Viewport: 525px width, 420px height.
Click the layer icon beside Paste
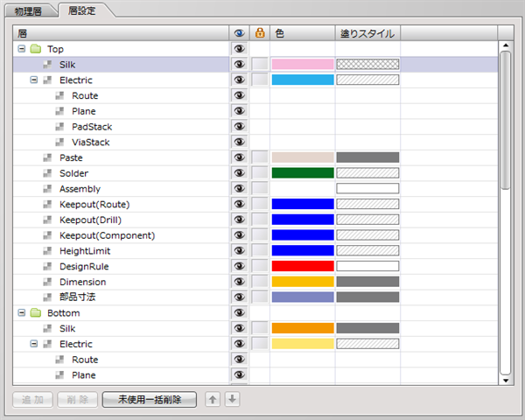pos(48,157)
